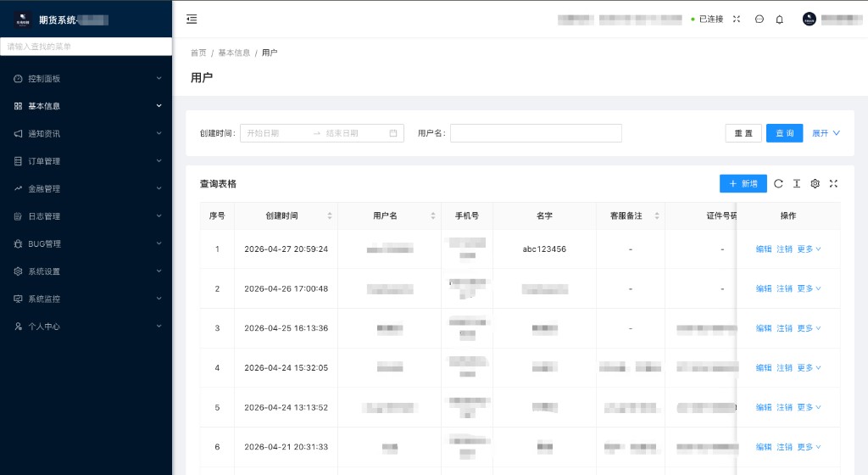Expand the 订单管理 menu chevron

[159, 160]
